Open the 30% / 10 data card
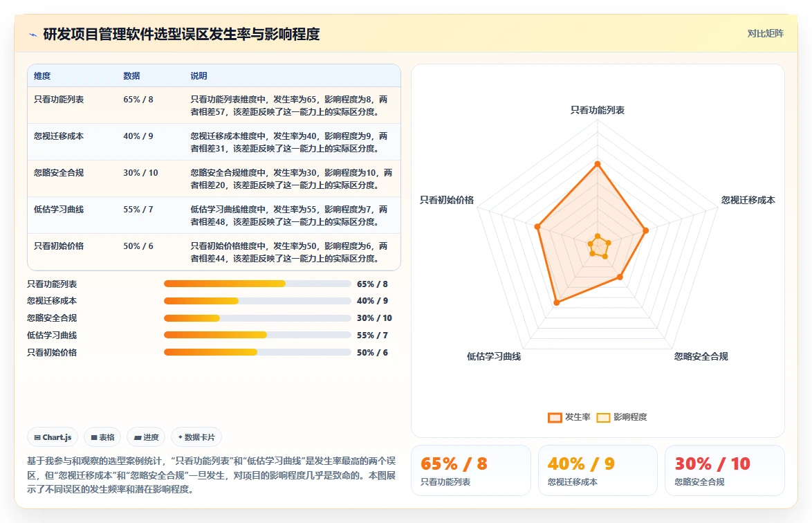The height and width of the screenshot is (523, 812). [x=724, y=470]
